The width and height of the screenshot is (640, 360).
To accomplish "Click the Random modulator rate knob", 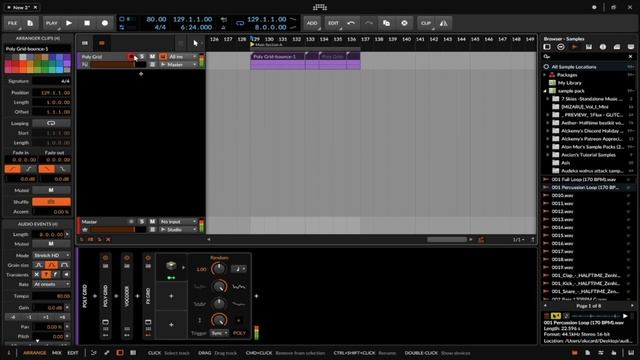I will [219, 269].
